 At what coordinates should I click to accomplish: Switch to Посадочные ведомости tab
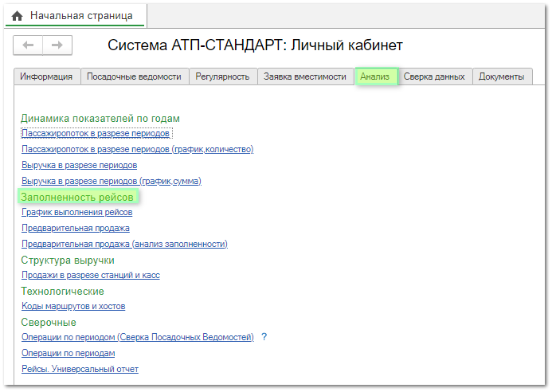134,76
